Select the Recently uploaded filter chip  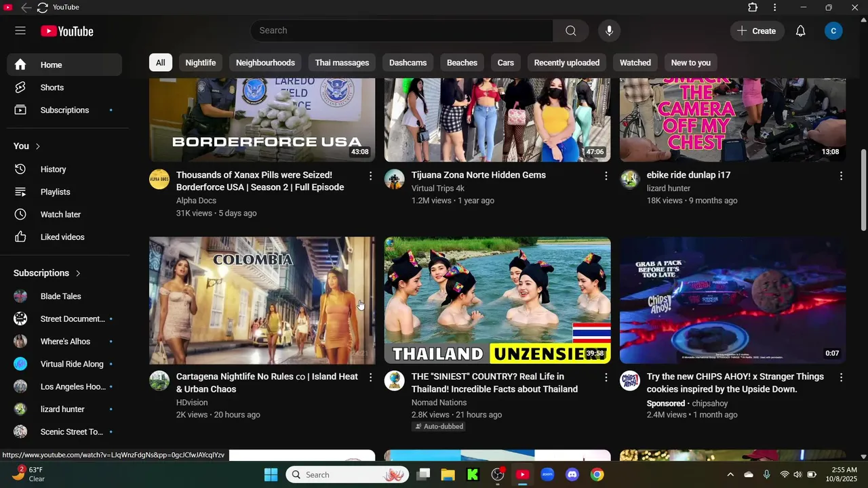567,62
